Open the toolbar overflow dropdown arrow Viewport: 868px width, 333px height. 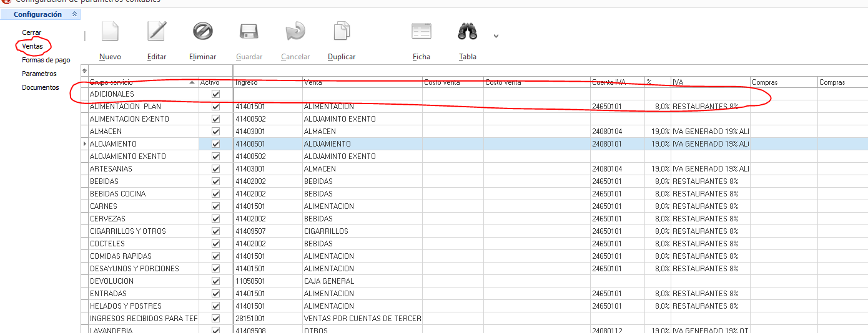pos(496,36)
